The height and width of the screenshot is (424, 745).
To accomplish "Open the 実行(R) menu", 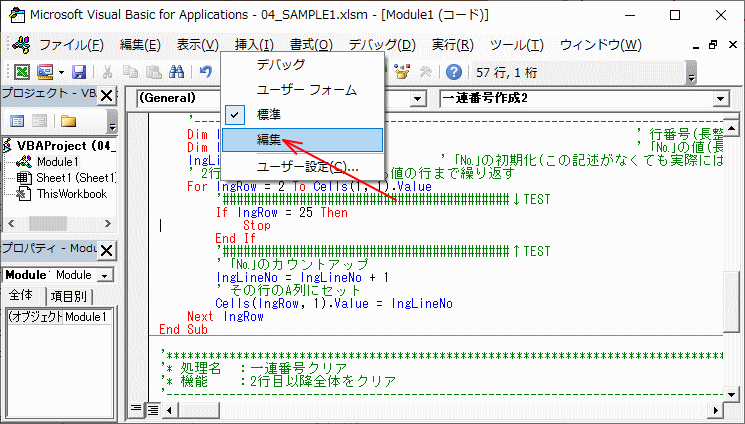I will click(453, 45).
